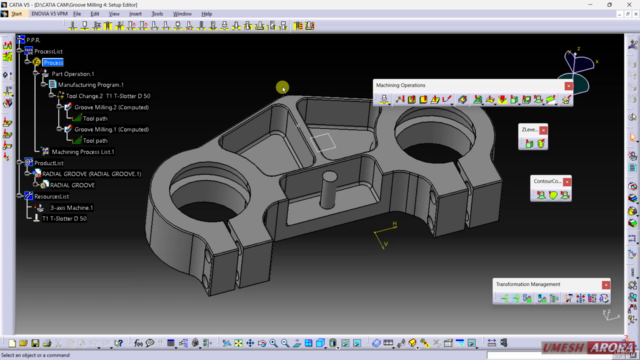Collapse the Process node in tree

coord(27,62)
